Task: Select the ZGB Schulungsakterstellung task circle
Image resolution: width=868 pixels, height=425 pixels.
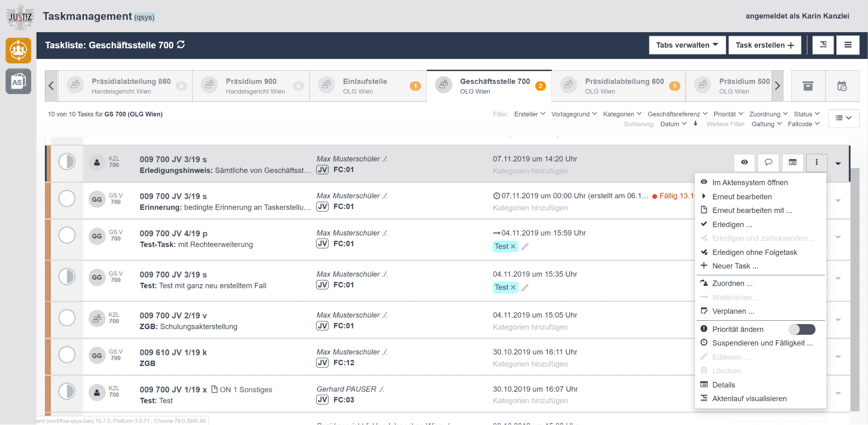Action: tap(67, 318)
